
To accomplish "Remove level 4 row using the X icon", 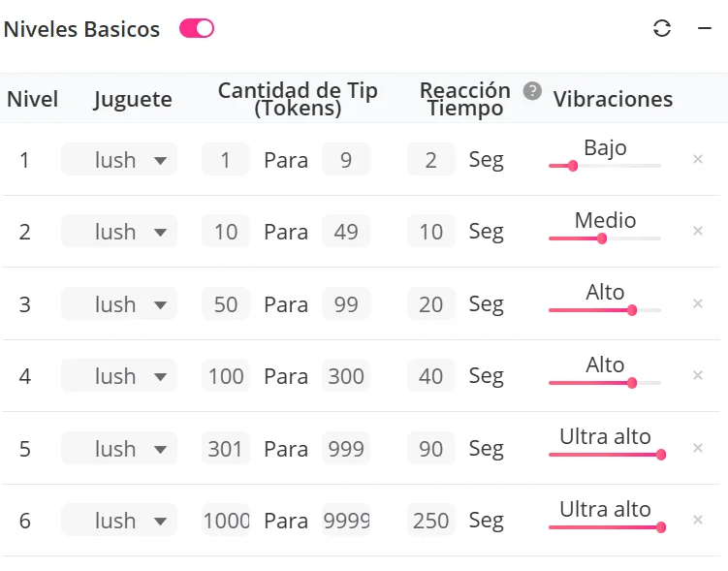I will click(698, 375).
